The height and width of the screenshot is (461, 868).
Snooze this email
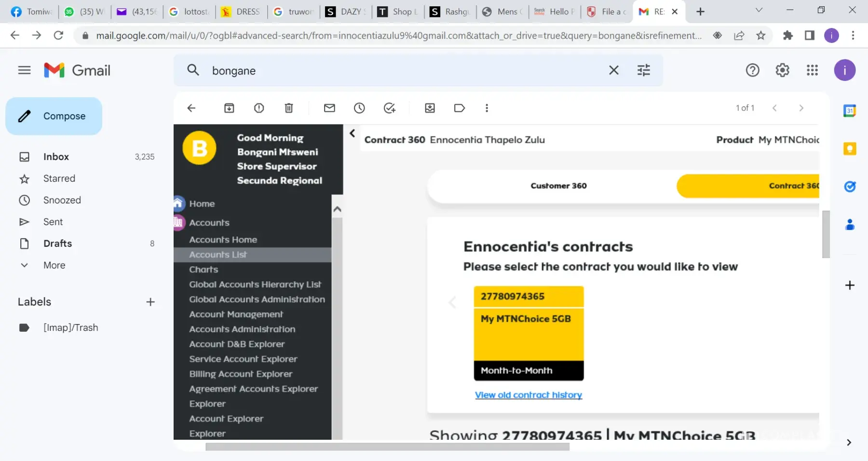[359, 108]
